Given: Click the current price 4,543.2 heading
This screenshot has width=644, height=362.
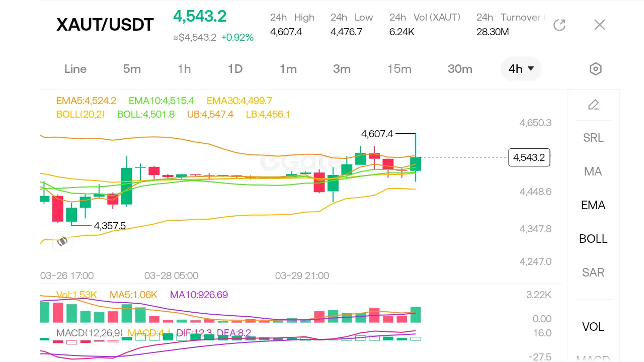Looking at the screenshot, I should click(200, 16).
